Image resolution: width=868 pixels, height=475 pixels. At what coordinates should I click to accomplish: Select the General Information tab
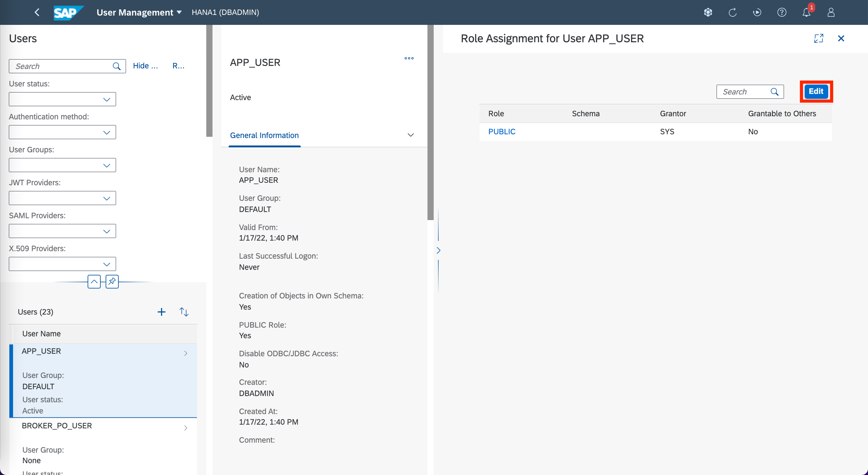264,135
